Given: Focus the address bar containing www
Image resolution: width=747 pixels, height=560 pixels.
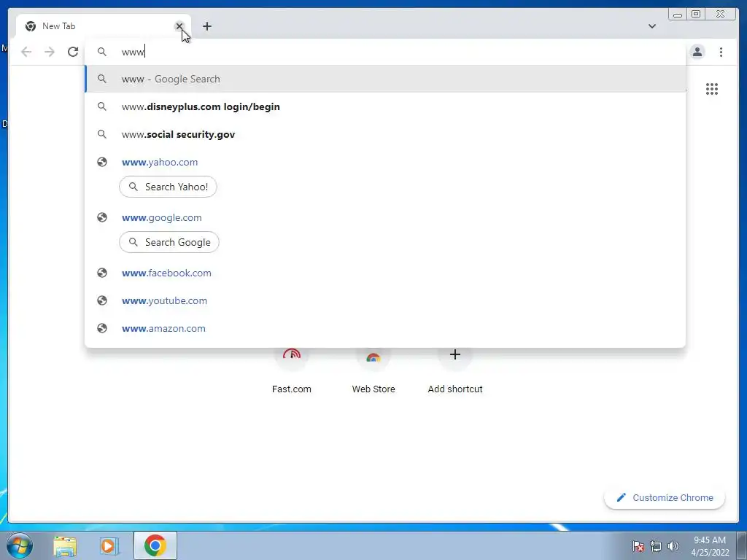Looking at the screenshot, I should tap(385, 52).
